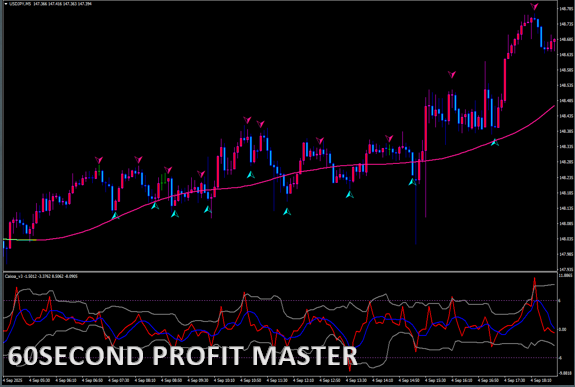
Task: Click the 148.085 price label
Action: tap(566, 223)
